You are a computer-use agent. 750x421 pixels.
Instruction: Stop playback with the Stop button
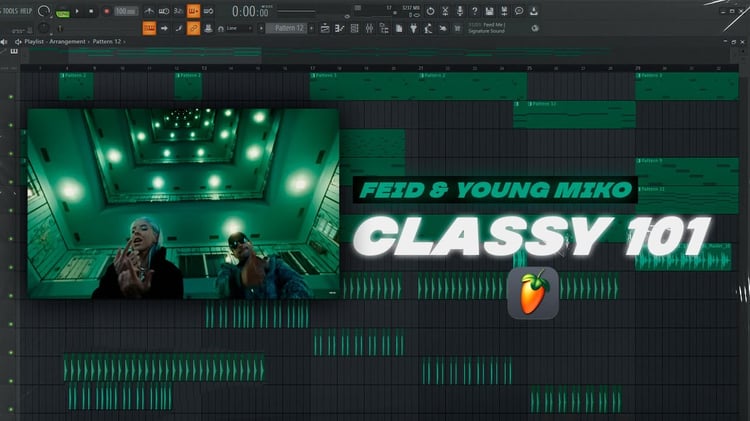click(x=91, y=11)
